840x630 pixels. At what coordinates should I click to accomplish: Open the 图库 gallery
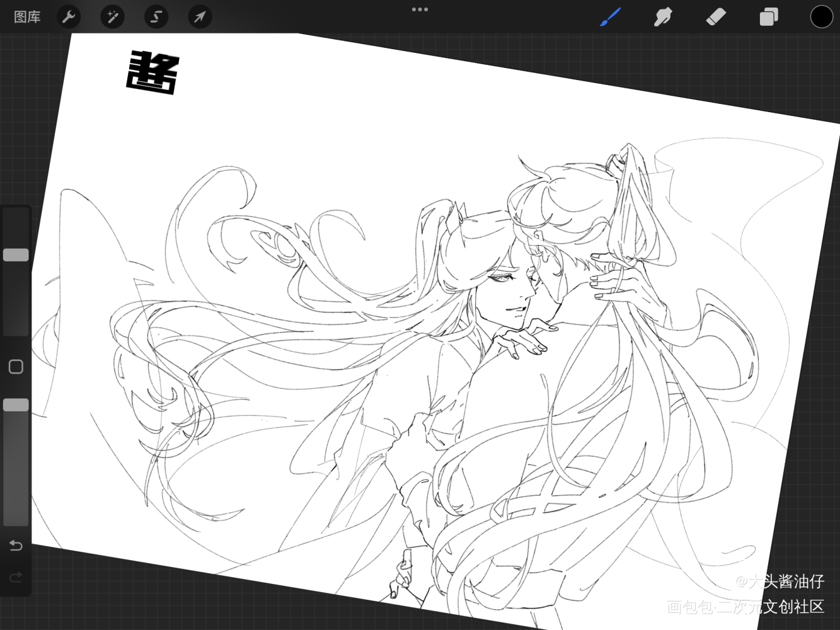27,17
